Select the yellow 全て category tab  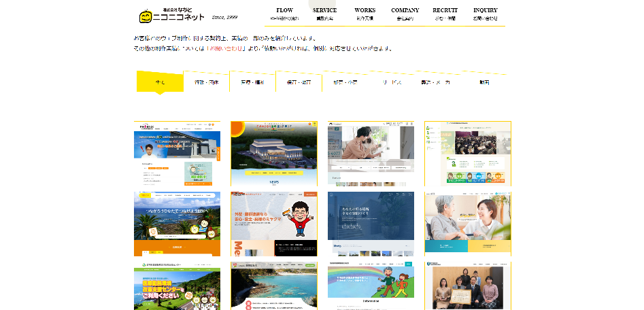click(160, 82)
